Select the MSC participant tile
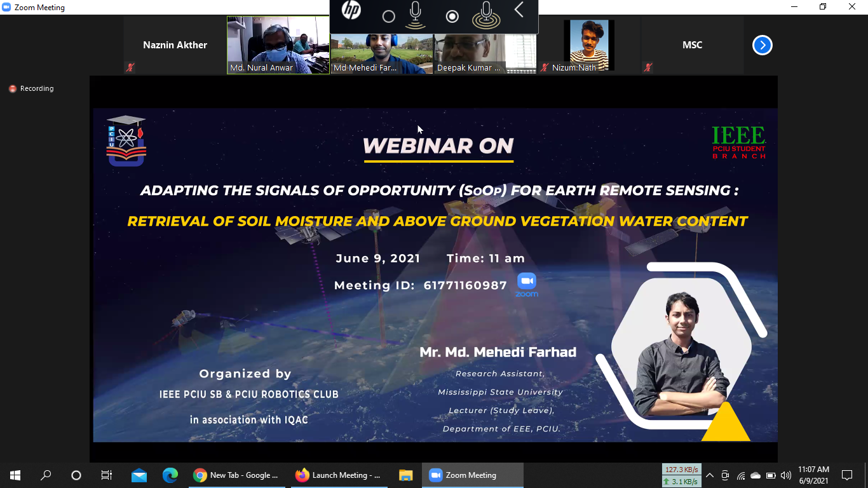868x488 pixels. 693,46
